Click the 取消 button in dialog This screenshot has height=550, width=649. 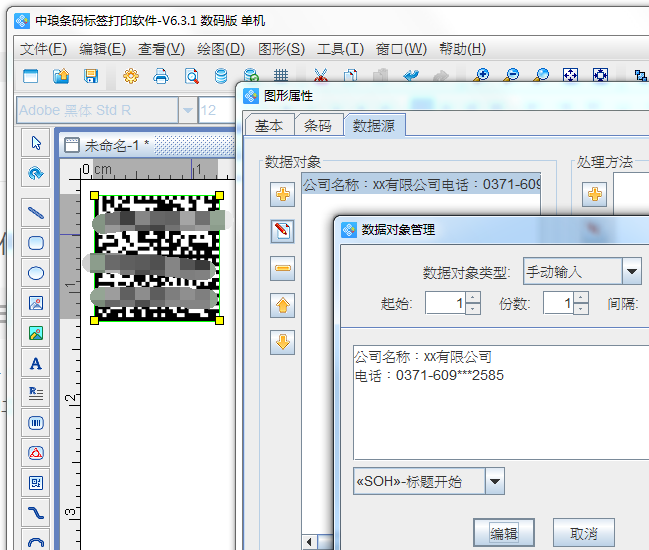point(584,533)
